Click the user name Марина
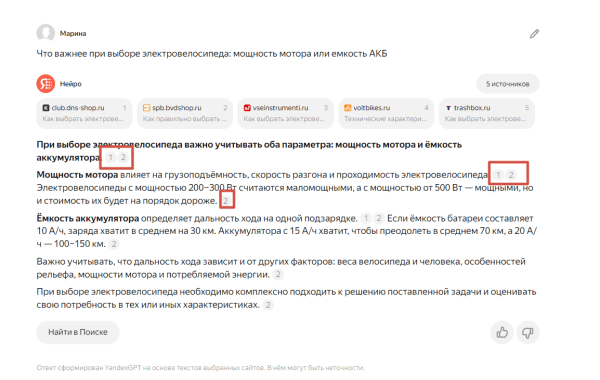Image resolution: width=600 pixels, height=380 pixels. 73,34
